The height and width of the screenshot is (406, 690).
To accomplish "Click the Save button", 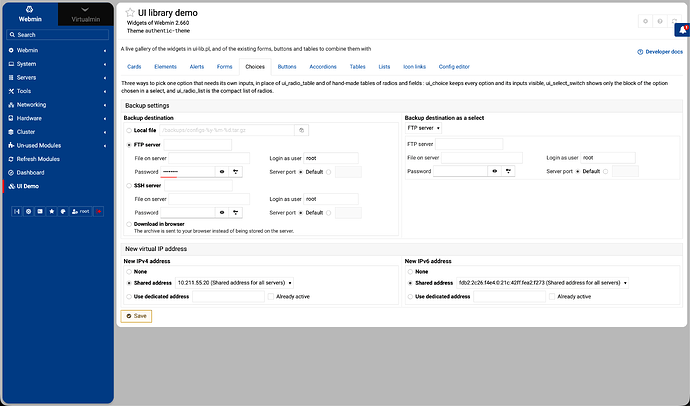I will (136, 316).
